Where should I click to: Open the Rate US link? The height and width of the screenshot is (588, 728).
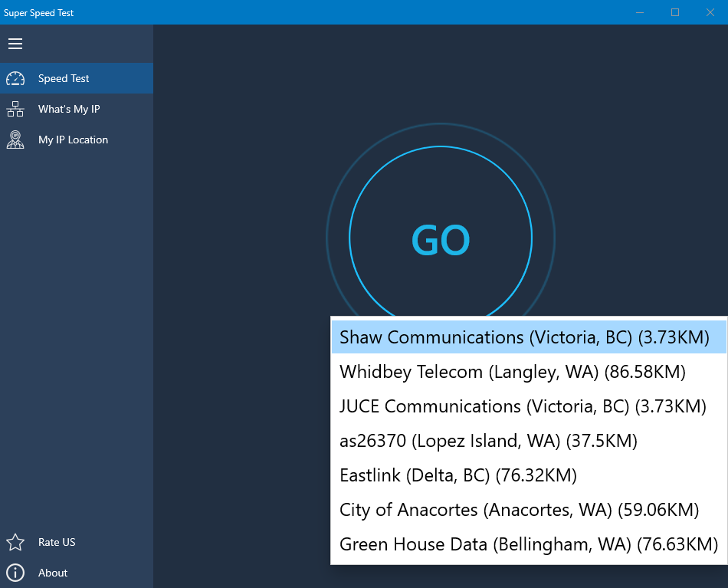coord(57,542)
